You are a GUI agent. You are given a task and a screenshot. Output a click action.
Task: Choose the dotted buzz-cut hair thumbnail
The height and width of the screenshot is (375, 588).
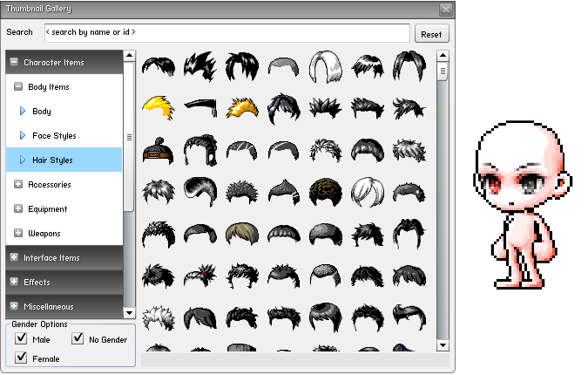(326, 276)
